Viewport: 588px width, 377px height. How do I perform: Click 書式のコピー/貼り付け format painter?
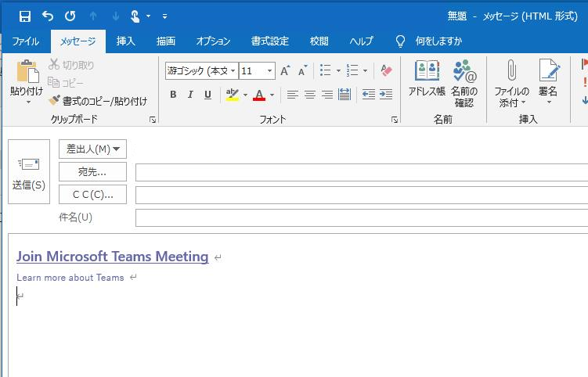pyautogui.click(x=98, y=101)
